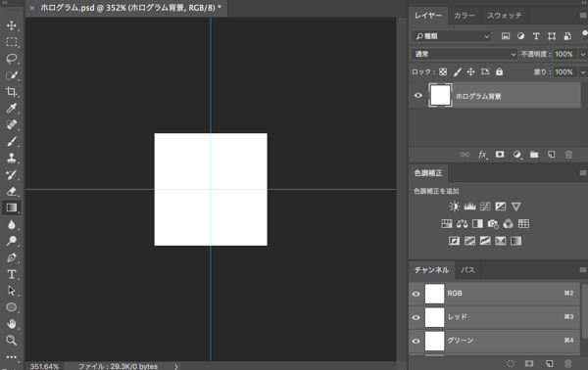Select the Hand tool
The image size is (588, 370).
tap(11, 324)
